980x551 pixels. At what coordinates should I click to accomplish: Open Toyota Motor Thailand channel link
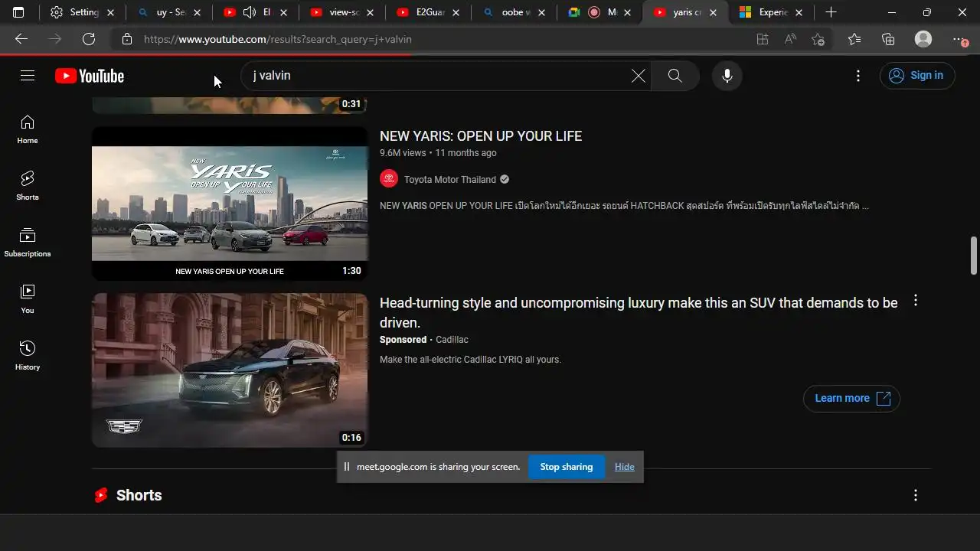(x=450, y=180)
